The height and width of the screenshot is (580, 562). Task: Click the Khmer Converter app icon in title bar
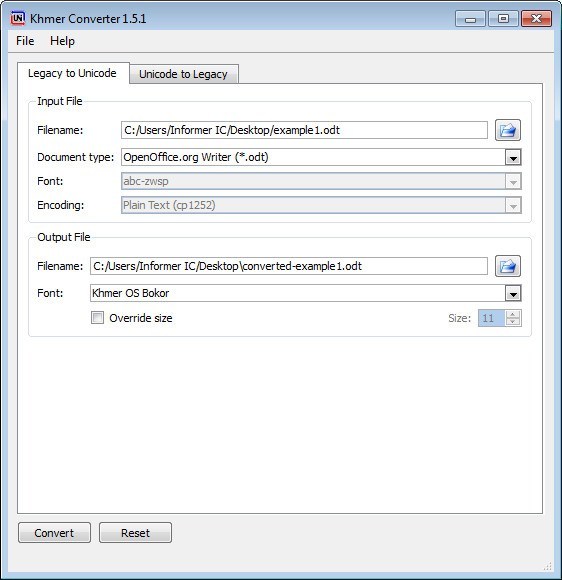(17, 18)
